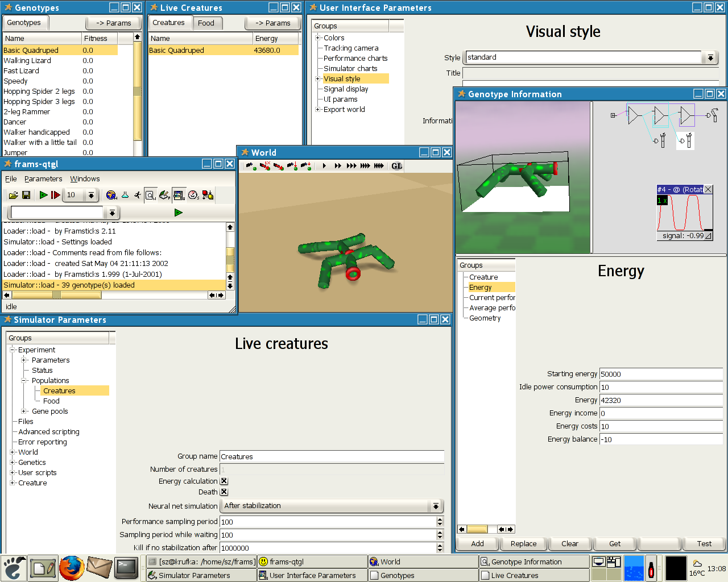
Task: Click the GL button in World toolbar
Action: (x=396, y=166)
